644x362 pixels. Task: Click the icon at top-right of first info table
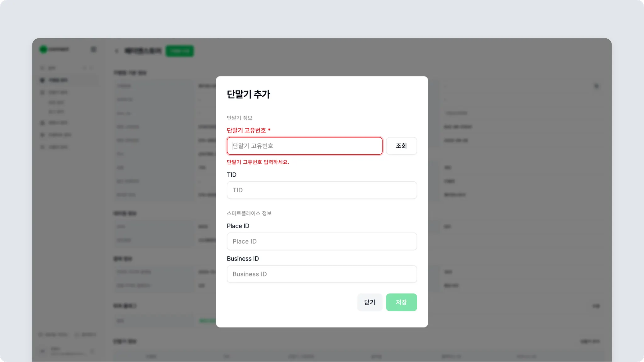point(596,86)
